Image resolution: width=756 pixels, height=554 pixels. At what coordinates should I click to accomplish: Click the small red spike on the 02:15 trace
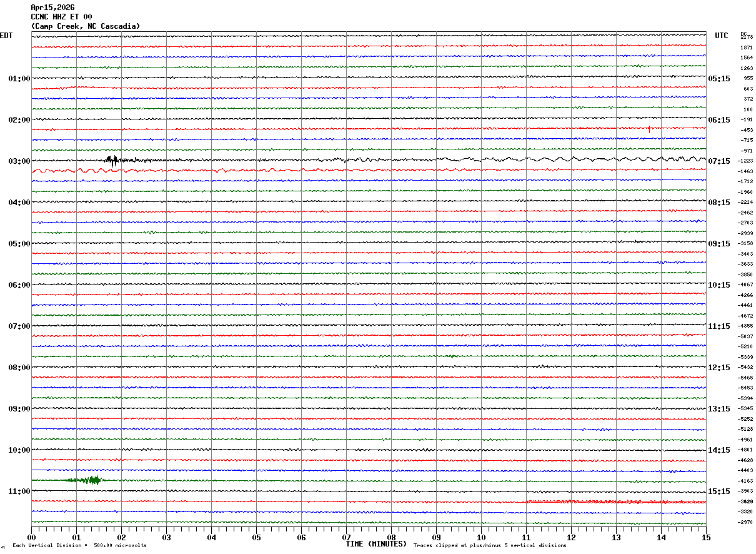pyautogui.click(x=650, y=129)
